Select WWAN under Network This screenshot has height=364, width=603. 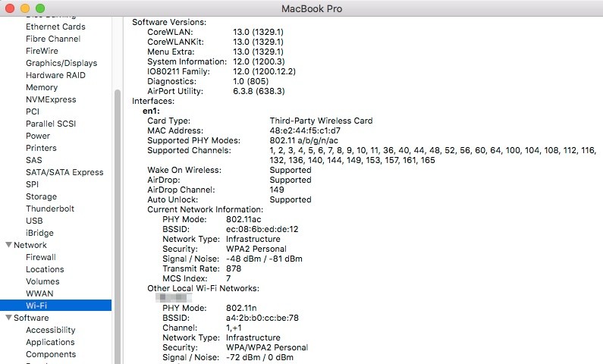click(x=39, y=293)
